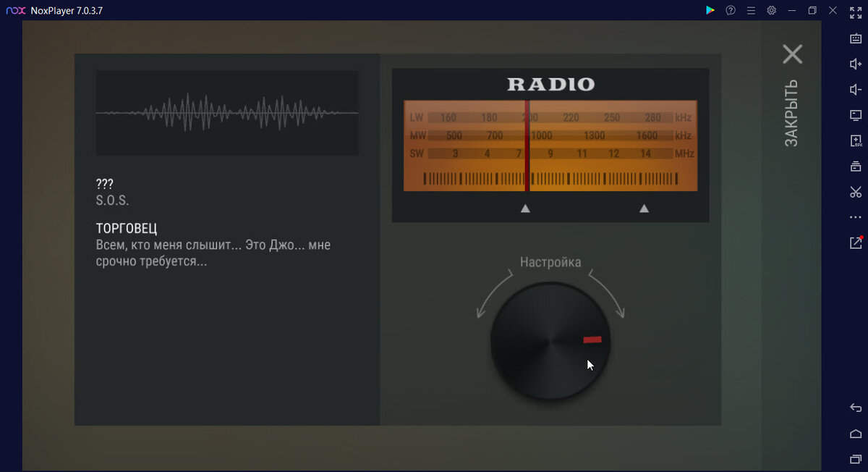The width and height of the screenshot is (868, 472).
Task: Click Android home button in sidebar
Action: (x=855, y=434)
